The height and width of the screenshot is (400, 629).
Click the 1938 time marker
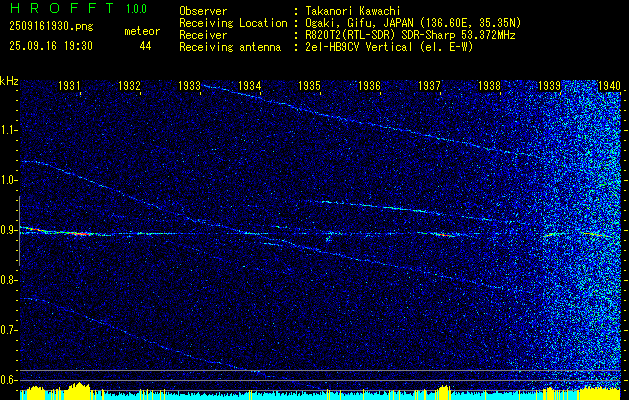(489, 85)
